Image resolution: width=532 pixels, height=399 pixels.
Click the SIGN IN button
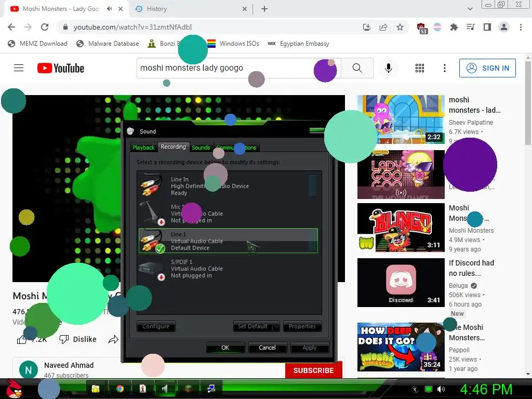click(487, 68)
